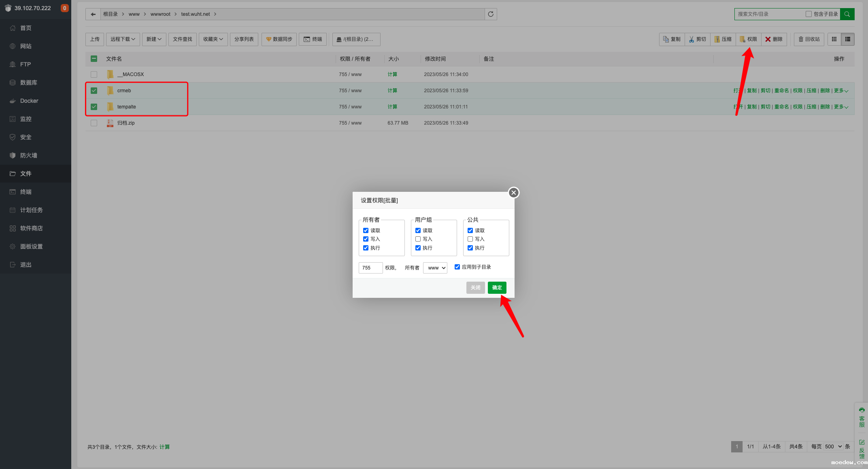
Task: Click the search magnifier icon
Action: pos(847,14)
